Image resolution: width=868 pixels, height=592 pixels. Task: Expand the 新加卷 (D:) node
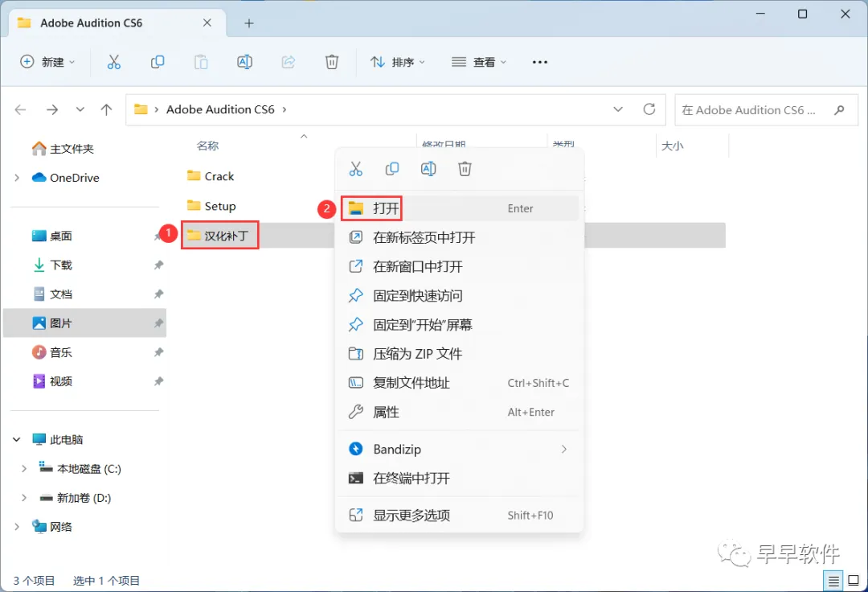24,498
